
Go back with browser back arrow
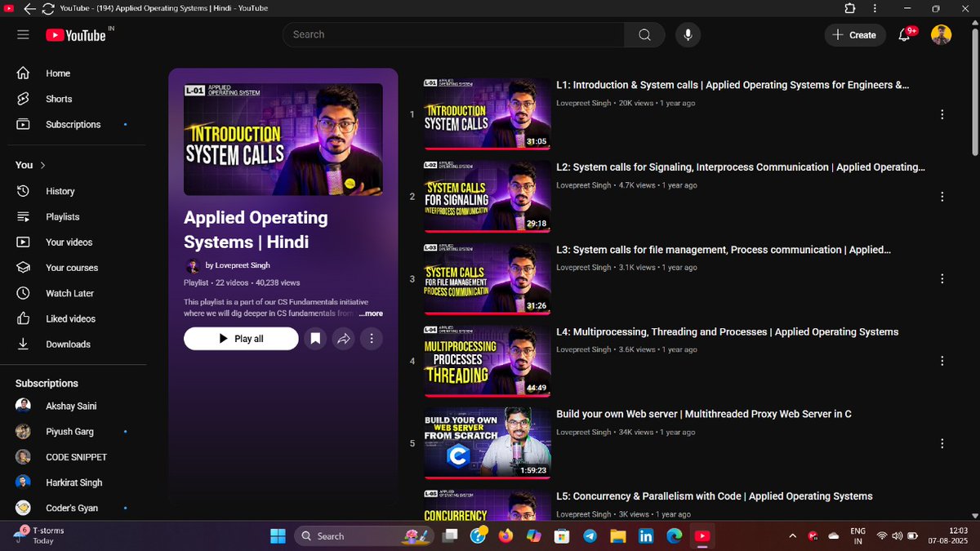pos(29,8)
